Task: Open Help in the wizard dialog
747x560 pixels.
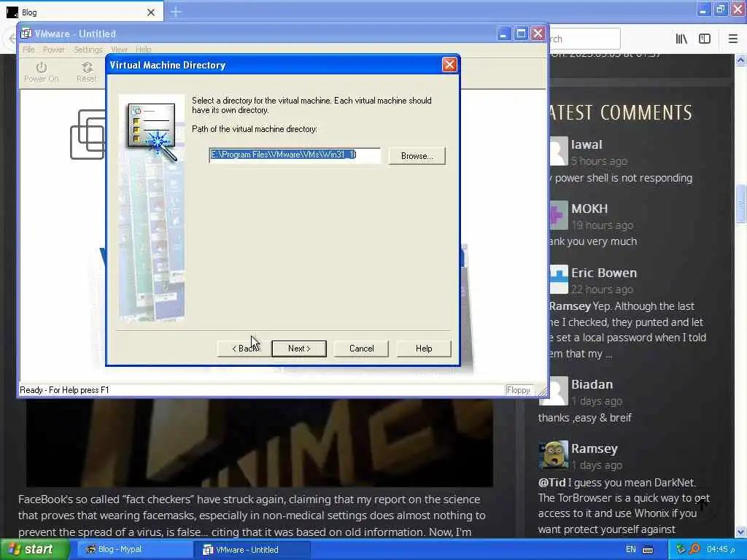Action: (424, 349)
